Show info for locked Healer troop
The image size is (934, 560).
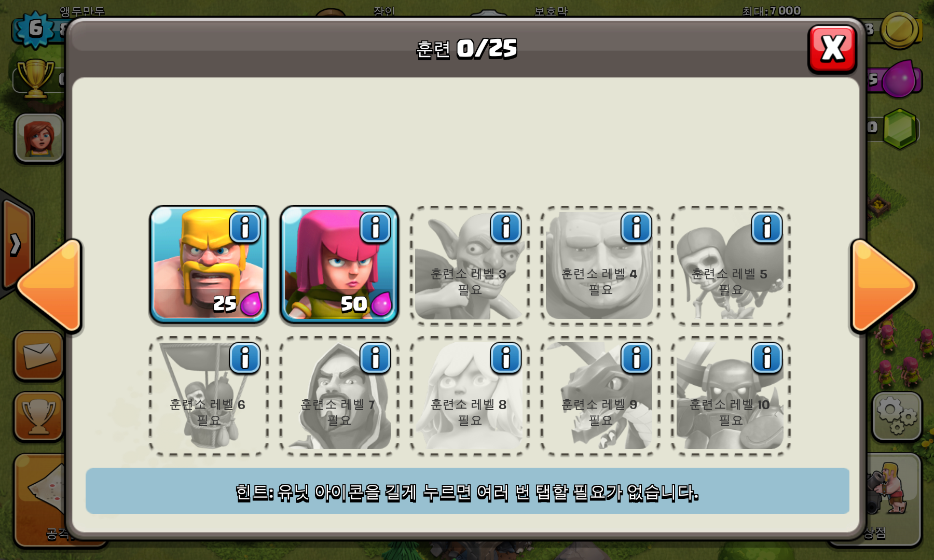click(506, 358)
